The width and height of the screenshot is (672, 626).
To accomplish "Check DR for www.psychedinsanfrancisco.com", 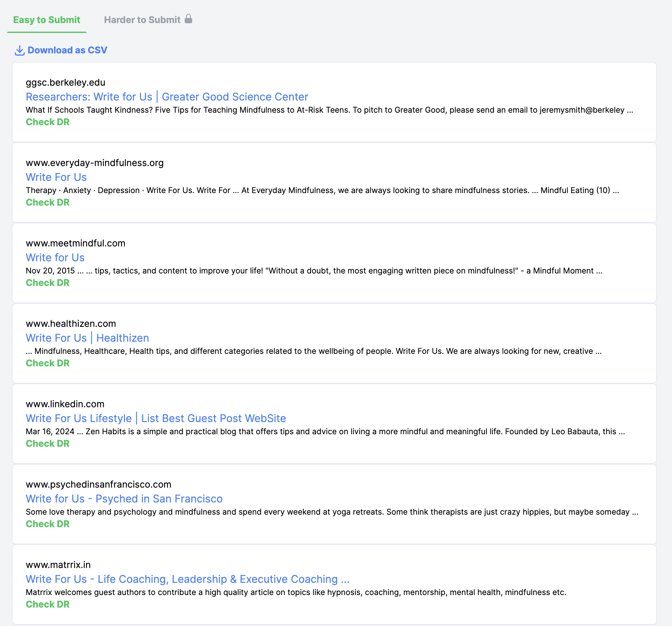I will [x=48, y=524].
